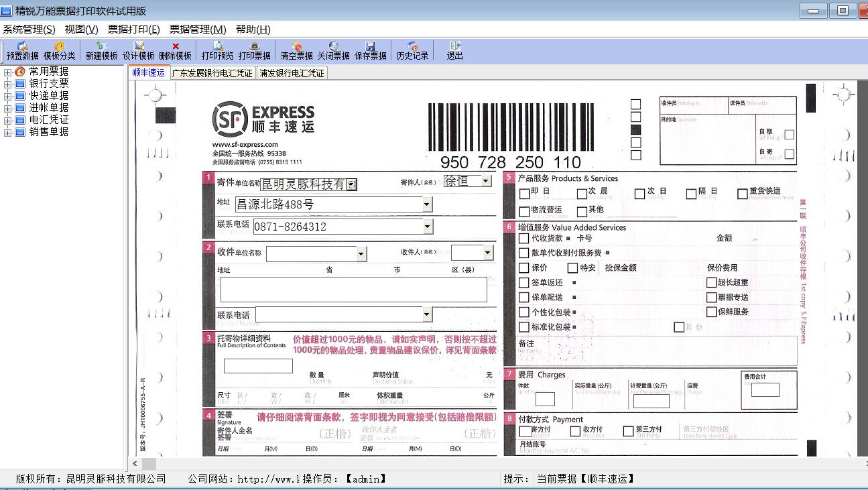The height and width of the screenshot is (490, 868).
Task: Expand the 银行支票 tree node
Action: pyautogui.click(x=8, y=84)
